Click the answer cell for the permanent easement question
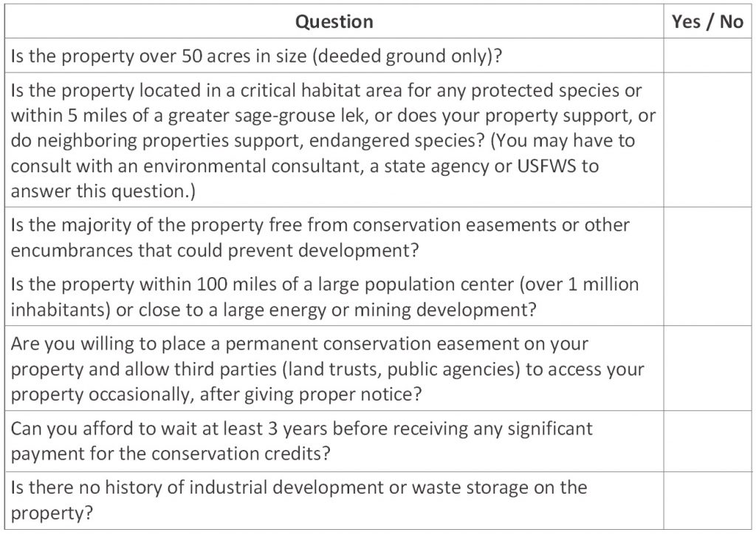Screen dimensions: 756x535 click(x=707, y=369)
